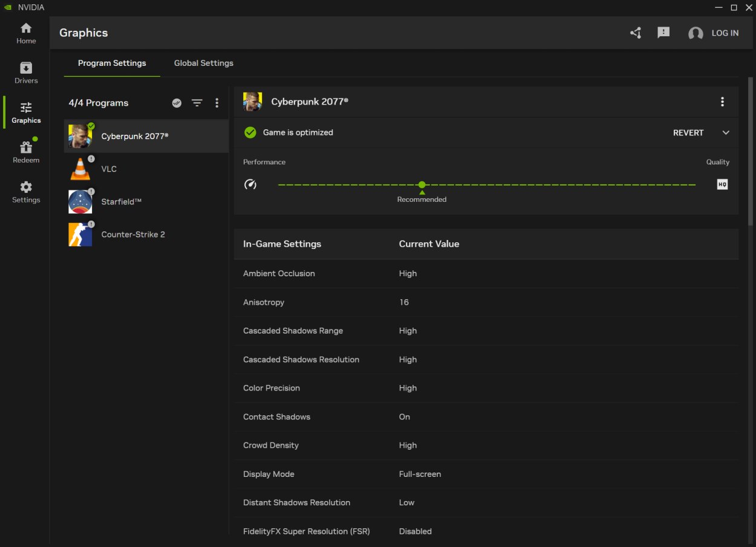Expand the chevron next to REVERT

tap(726, 132)
